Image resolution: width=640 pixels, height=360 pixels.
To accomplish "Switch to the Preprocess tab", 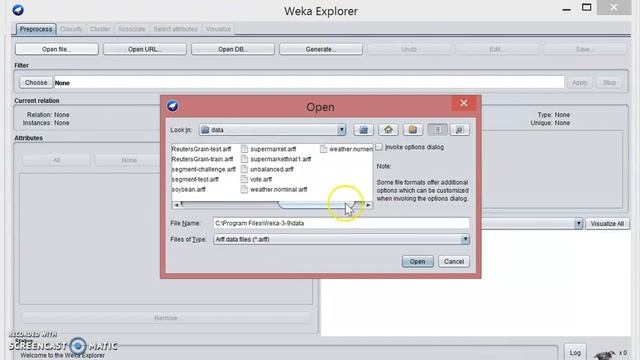I will pos(36,29).
